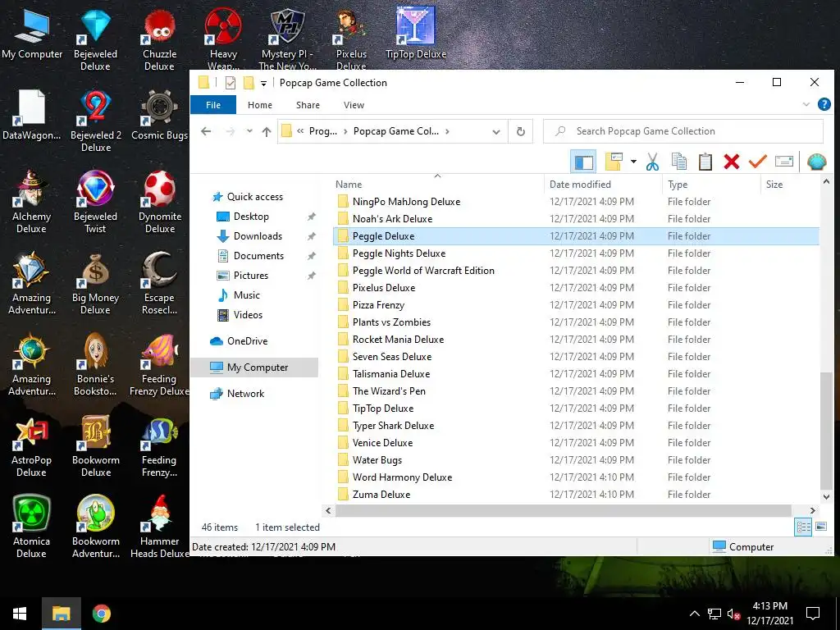Refresh the current folder view
Screen dimensions: 840x630
coord(521,132)
